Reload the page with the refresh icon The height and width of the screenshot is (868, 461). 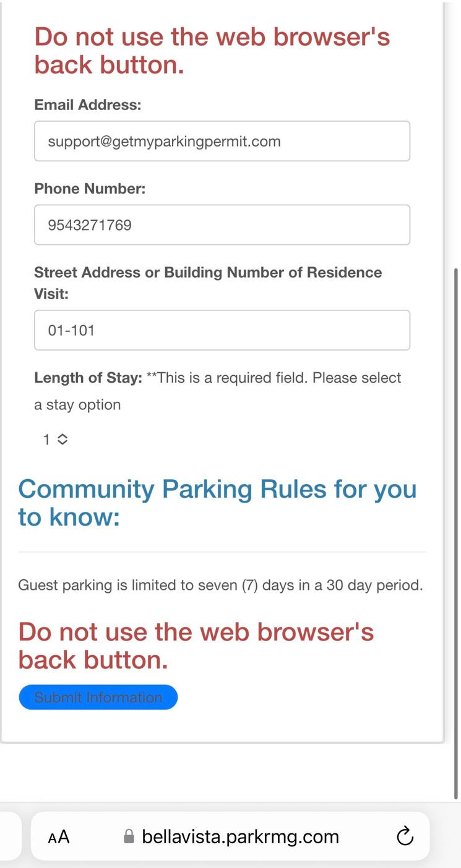tap(405, 836)
